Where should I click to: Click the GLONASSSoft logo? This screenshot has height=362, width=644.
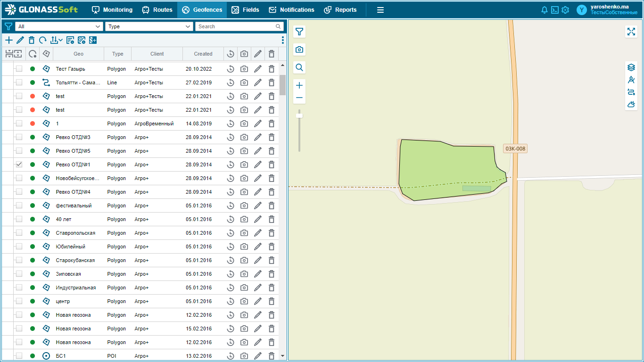[x=41, y=9]
